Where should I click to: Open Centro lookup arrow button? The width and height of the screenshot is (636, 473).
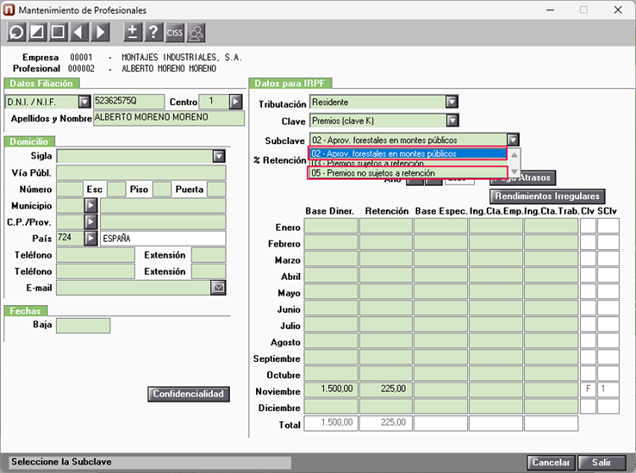236,101
